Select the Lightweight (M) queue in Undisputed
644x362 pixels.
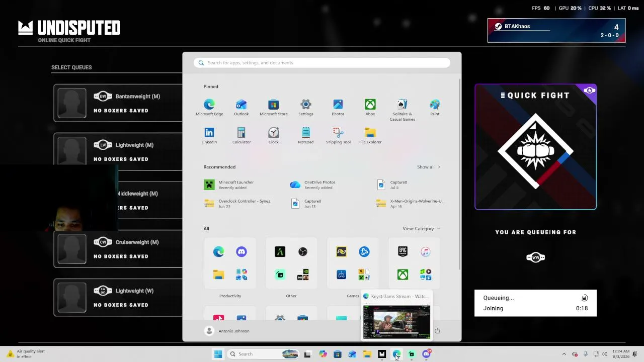tap(118, 152)
